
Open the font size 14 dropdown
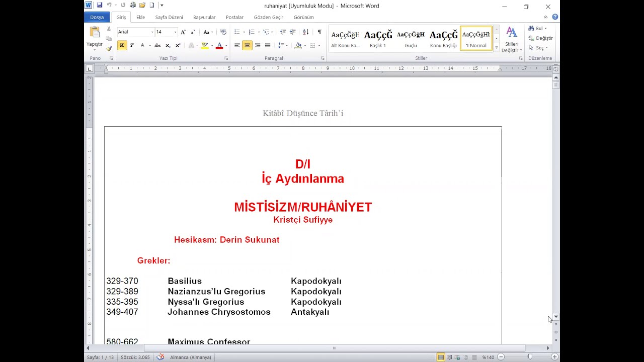[x=175, y=32]
